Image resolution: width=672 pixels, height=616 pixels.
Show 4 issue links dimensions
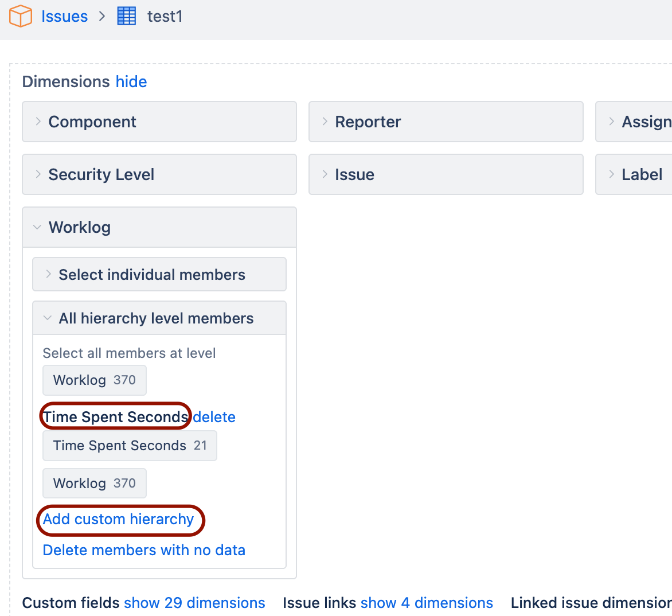[x=427, y=603]
